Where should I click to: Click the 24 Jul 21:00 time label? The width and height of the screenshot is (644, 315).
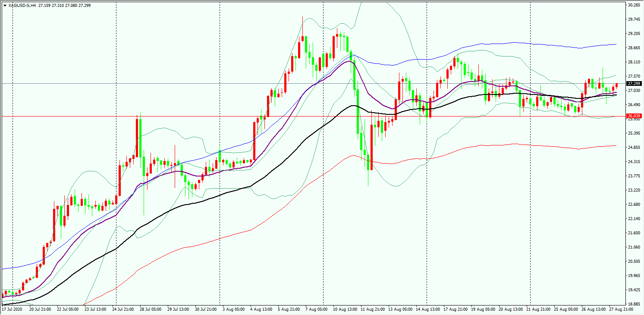click(123, 309)
